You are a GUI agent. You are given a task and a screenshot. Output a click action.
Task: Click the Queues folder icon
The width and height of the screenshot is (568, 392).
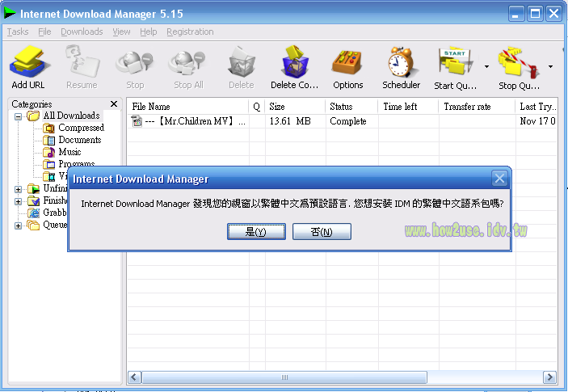tap(33, 226)
